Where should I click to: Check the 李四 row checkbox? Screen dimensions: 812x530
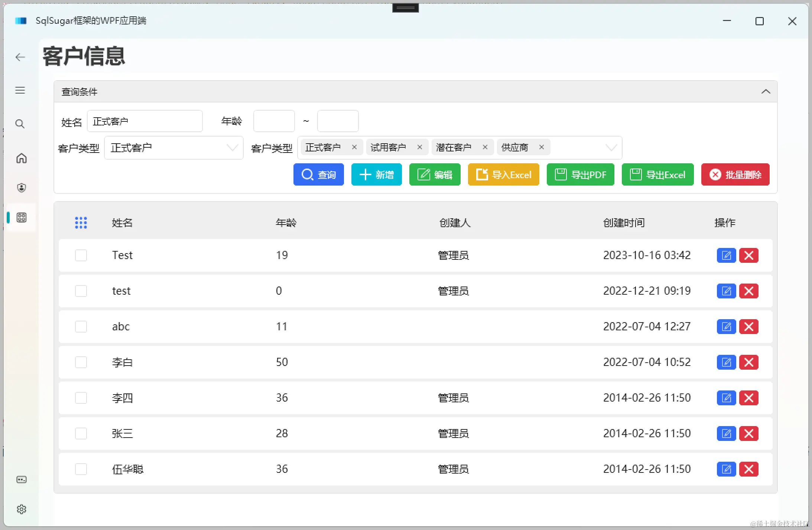pyautogui.click(x=81, y=398)
